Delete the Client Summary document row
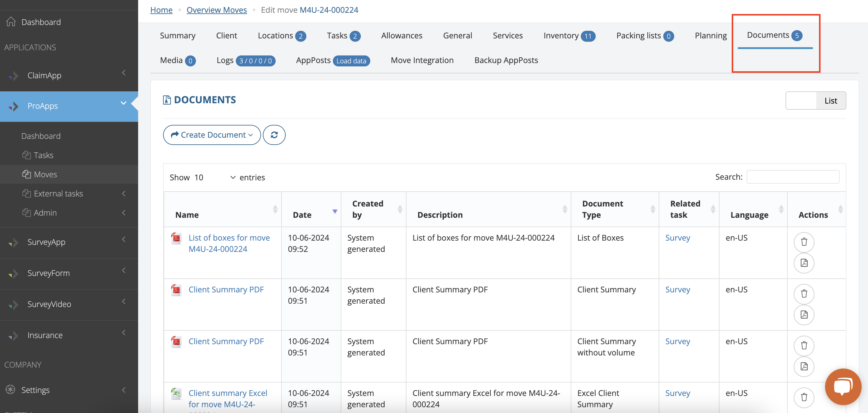 pyautogui.click(x=804, y=294)
